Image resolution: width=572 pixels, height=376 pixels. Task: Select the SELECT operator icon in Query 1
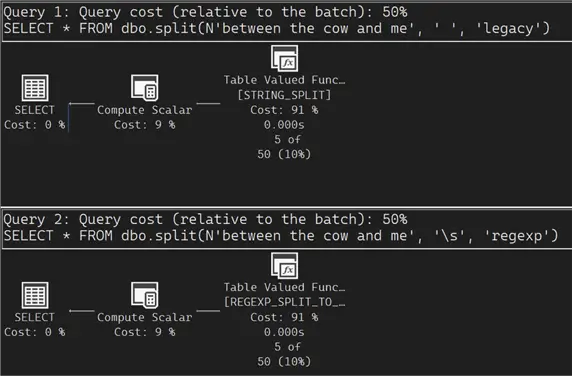coord(35,88)
